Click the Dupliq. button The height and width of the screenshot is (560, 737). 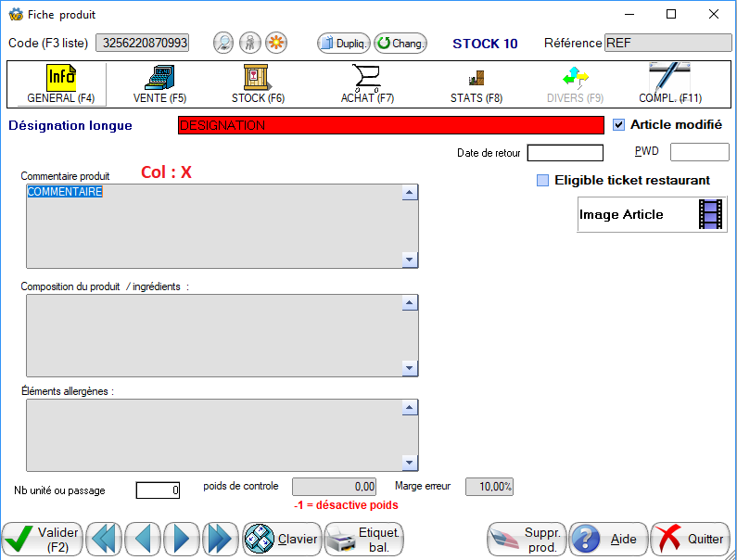click(x=344, y=43)
